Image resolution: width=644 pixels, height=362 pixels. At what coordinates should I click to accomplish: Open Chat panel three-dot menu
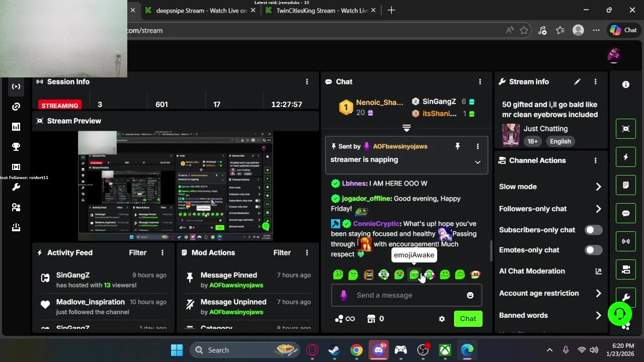(480, 81)
